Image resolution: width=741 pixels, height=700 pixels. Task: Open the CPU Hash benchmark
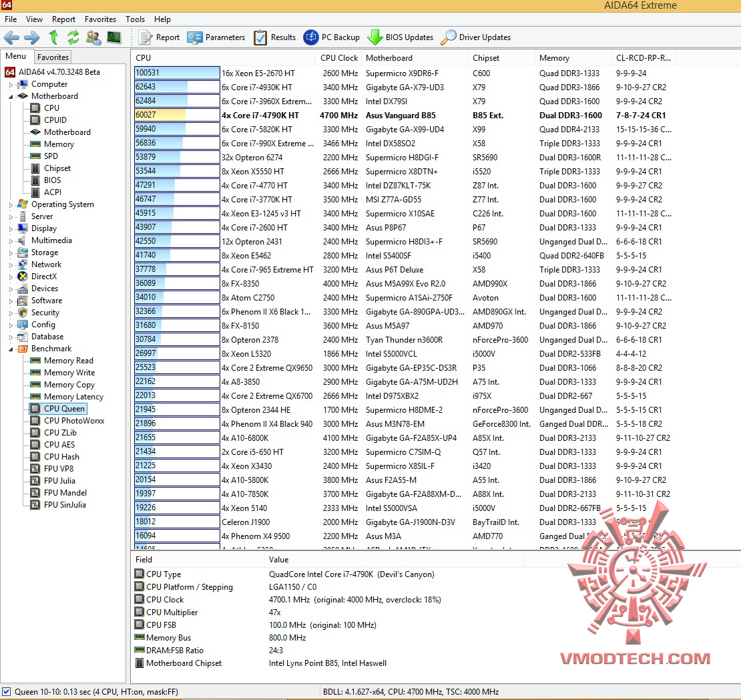[55, 456]
